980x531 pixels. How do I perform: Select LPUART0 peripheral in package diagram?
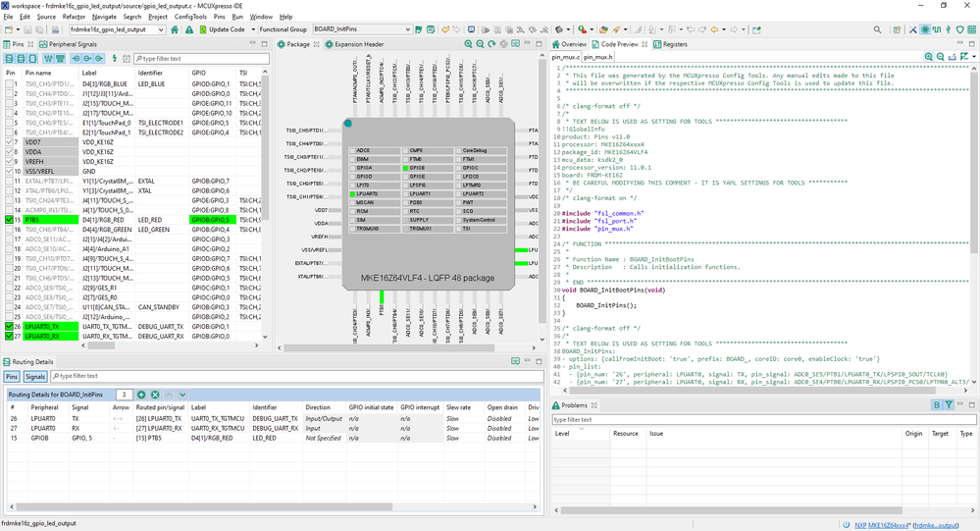tap(375, 194)
